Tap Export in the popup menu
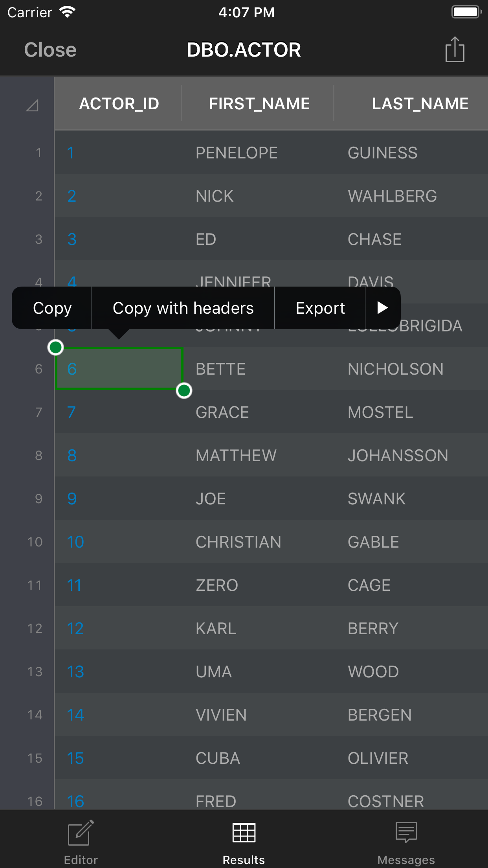Viewport: 488px width, 868px height. coord(320,308)
